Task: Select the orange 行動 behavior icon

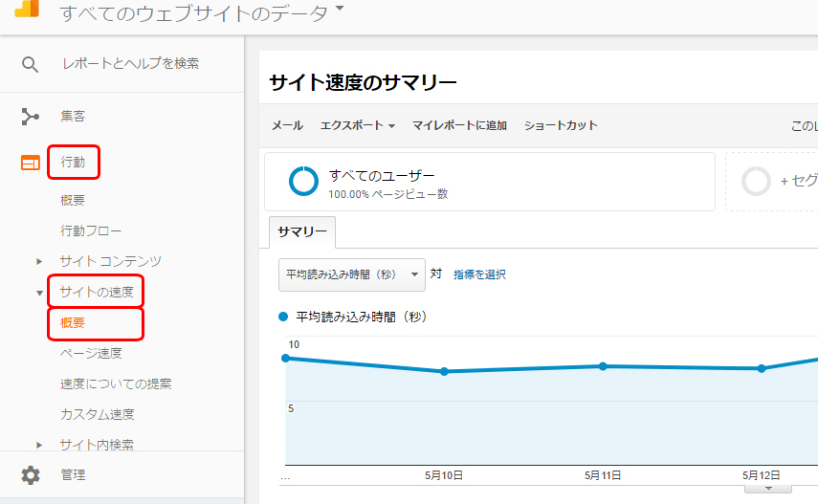Action: pyautogui.click(x=31, y=163)
